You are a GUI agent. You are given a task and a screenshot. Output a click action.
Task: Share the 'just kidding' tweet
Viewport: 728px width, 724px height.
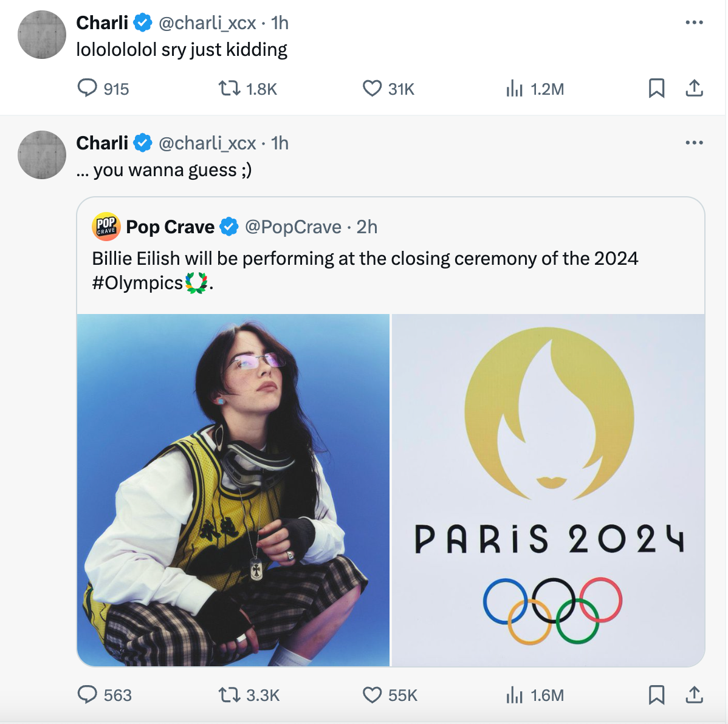694,89
